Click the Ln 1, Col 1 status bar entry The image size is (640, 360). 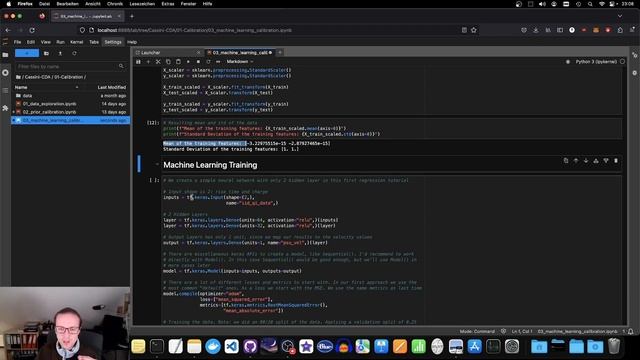(522, 331)
